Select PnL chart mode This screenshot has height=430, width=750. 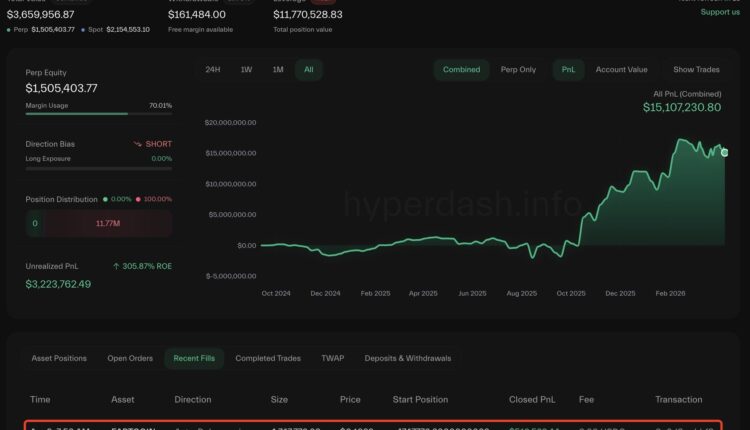point(568,70)
